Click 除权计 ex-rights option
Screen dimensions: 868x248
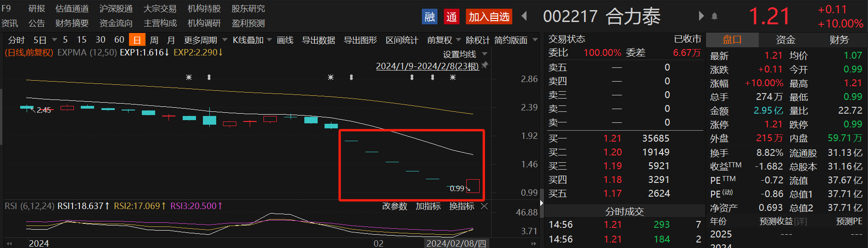477,40
